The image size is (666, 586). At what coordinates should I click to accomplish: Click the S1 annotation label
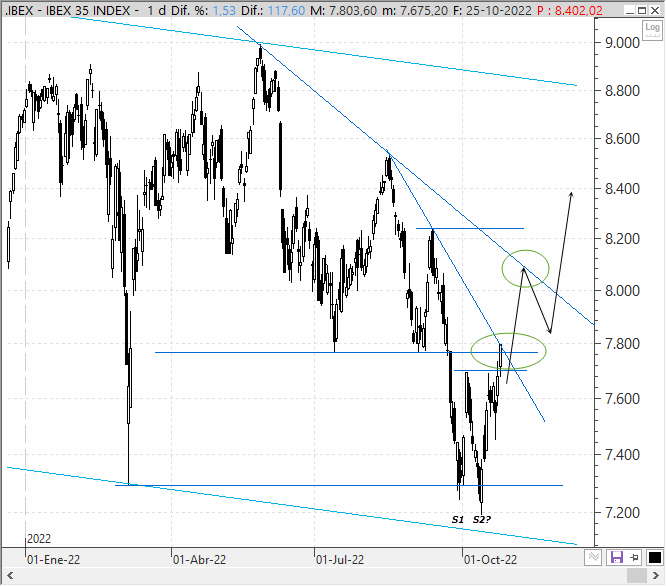(457, 519)
